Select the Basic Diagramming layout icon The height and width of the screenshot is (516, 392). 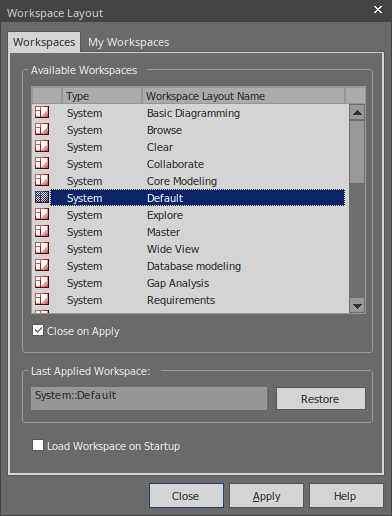tap(42, 112)
